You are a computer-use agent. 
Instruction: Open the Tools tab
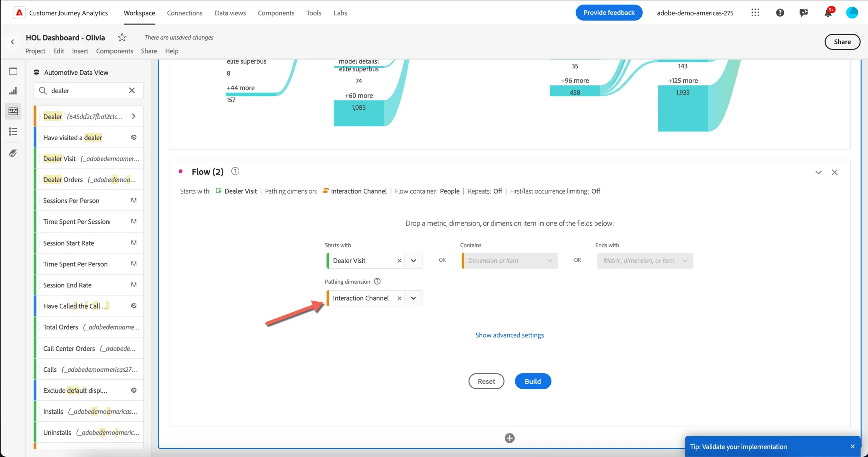(314, 13)
